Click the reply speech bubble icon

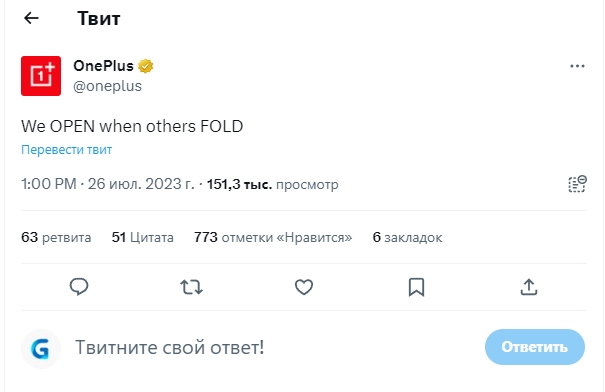tap(79, 287)
